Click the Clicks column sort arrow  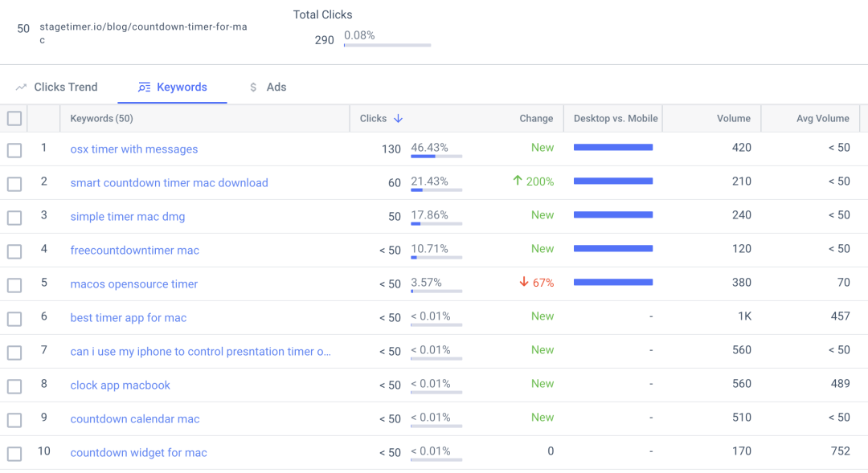point(398,118)
